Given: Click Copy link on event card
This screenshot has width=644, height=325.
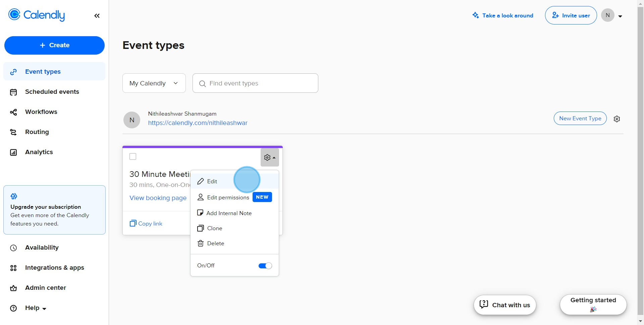Looking at the screenshot, I should [x=146, y=223].
